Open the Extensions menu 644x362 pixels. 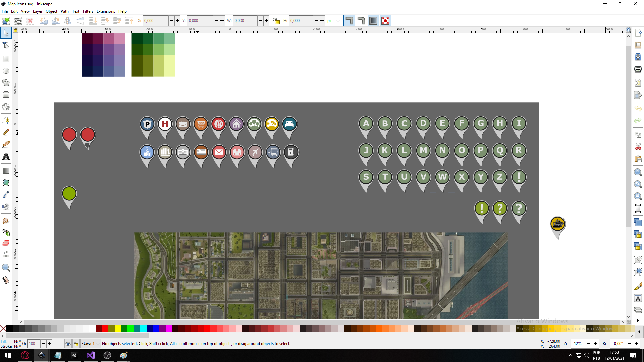click(x=106, y=11)
